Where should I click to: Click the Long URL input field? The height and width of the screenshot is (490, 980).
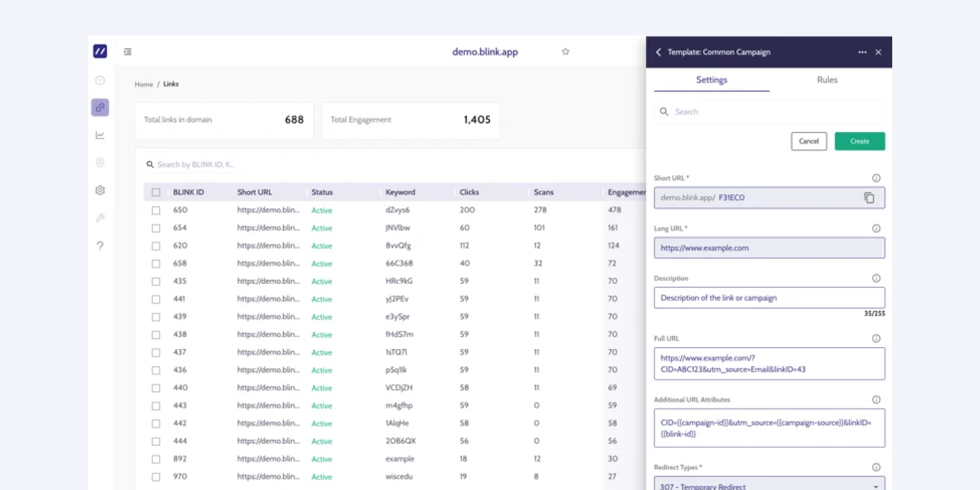(769, 248)
